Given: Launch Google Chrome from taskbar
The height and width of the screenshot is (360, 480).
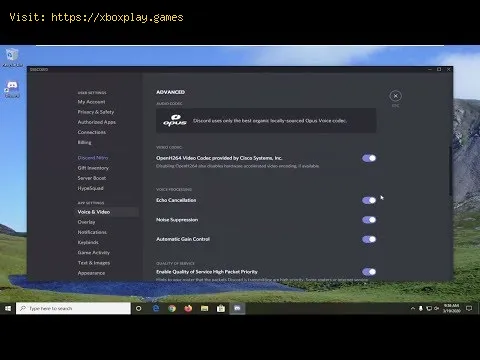Looking at the screenshot, I should point(172,309).
